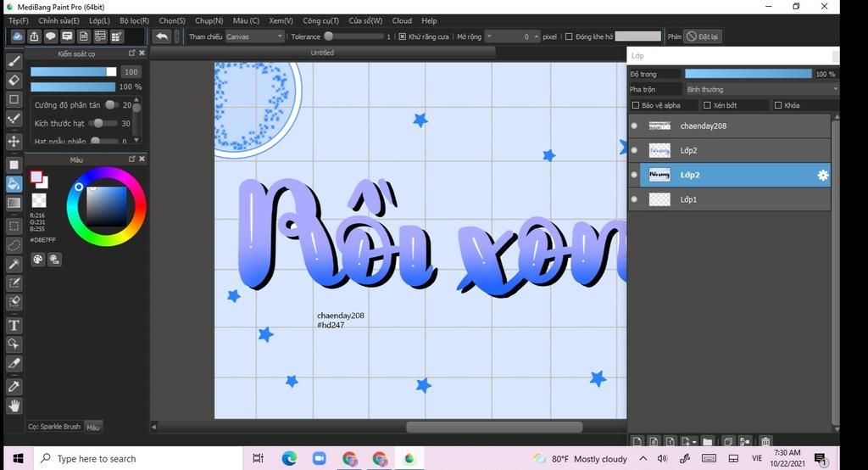This screenshot has width=868, height=470.
Task: Add a new layer folder
Action: click(x=708, y=442)
